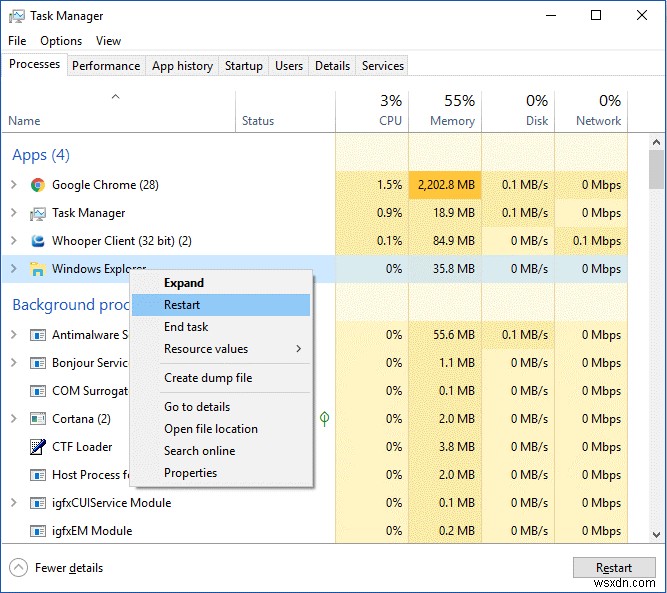Sort by the CPU column header
This screenshot has height=593, width=667.
[372, 111]
